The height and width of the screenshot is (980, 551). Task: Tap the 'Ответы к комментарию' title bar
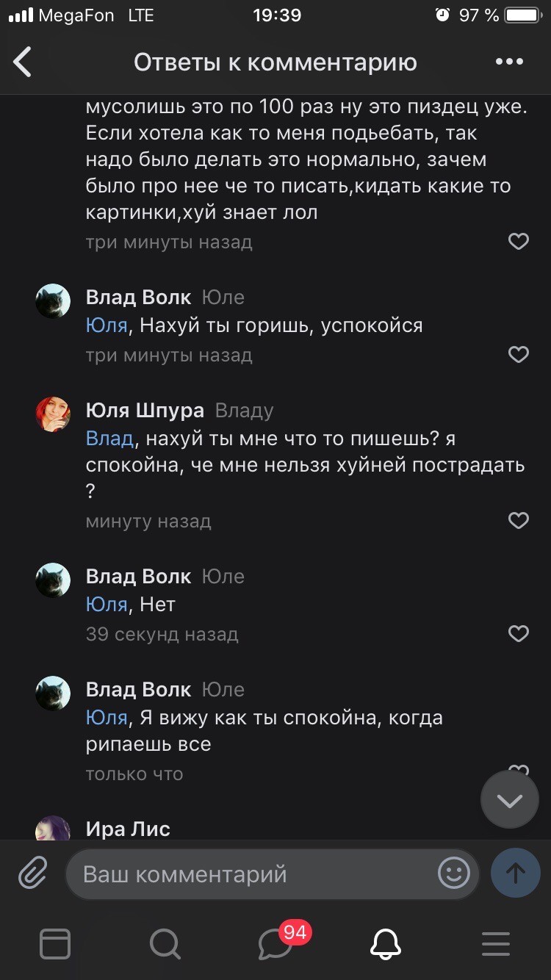click(275, 62)
